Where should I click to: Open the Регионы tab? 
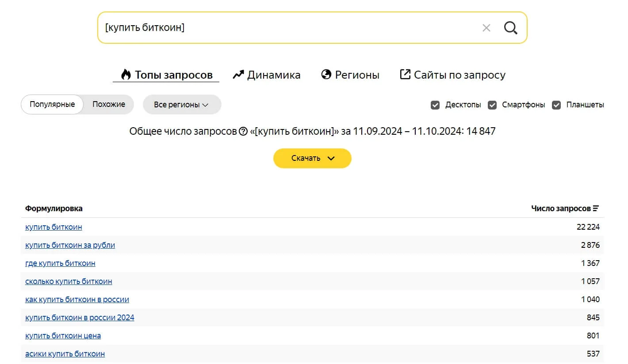point(350,75)
